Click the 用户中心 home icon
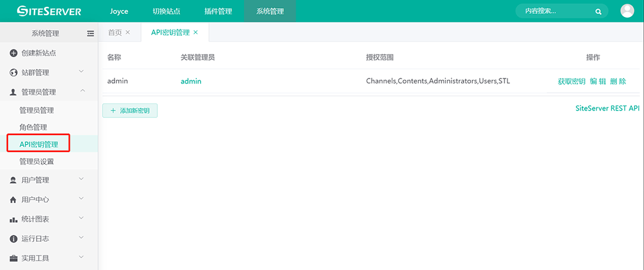The height and width of the screenshot is (270, 644). pyautogui.click(x=13, y=200)
